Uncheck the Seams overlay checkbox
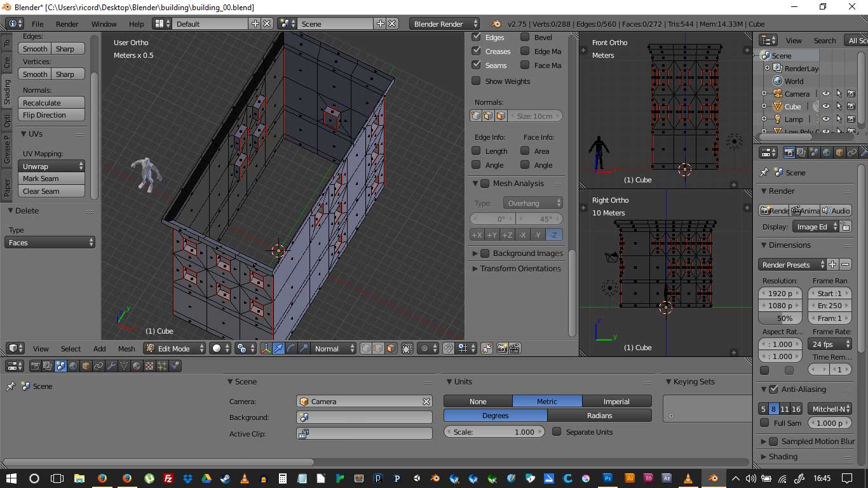This screenshot has height=488, width=868. click(476, 65)
